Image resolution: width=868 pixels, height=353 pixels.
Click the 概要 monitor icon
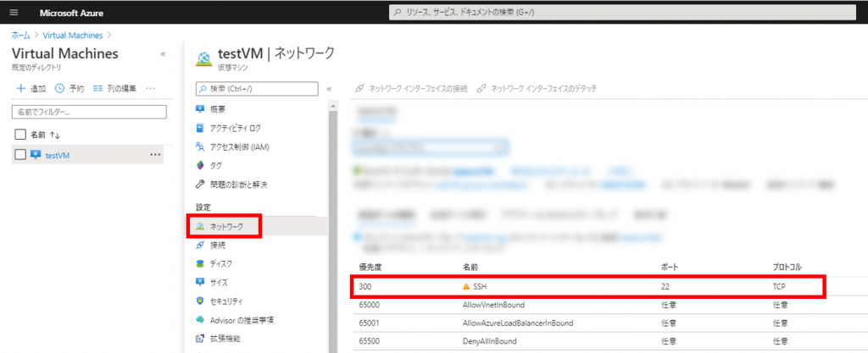click(x=200, y=109)
